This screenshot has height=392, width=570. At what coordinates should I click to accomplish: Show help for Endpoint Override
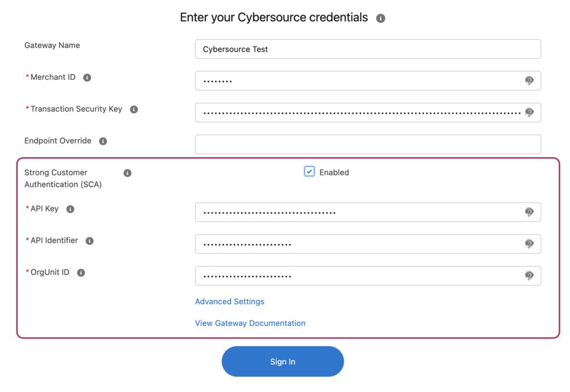[x=103, y=141]
